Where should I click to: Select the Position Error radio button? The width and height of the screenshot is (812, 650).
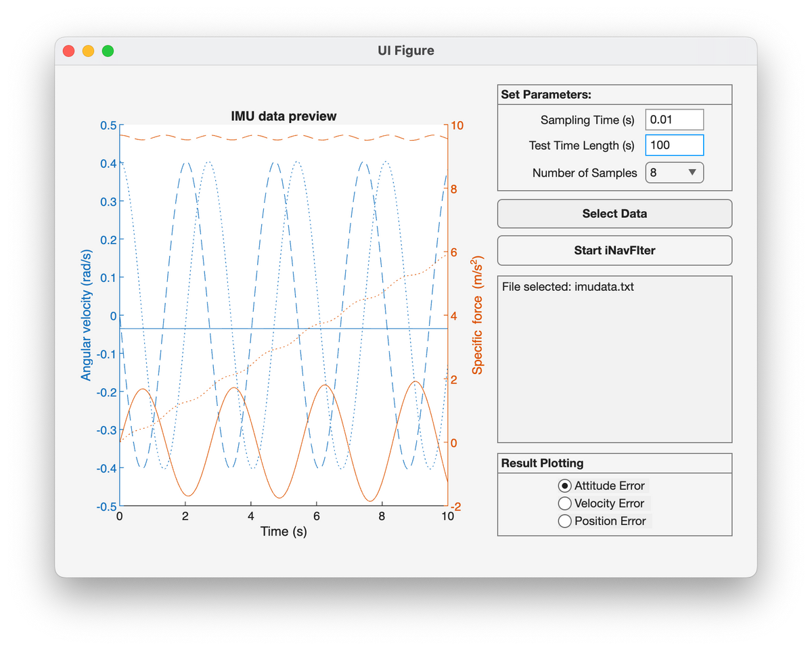564,521
